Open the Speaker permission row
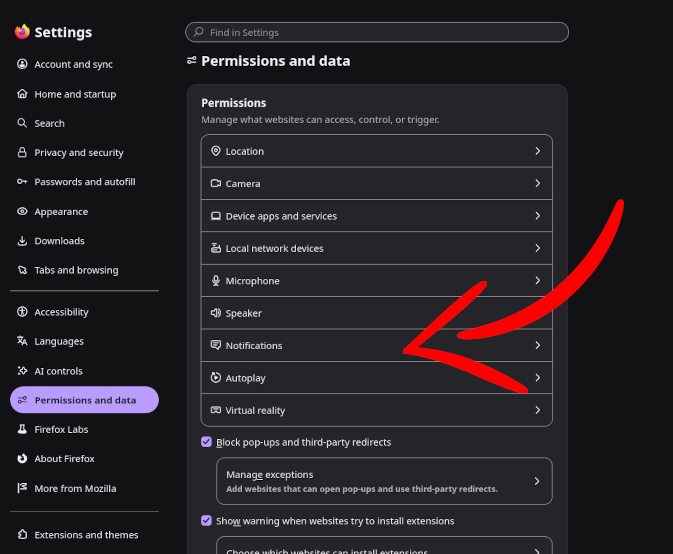 [376, 313]
